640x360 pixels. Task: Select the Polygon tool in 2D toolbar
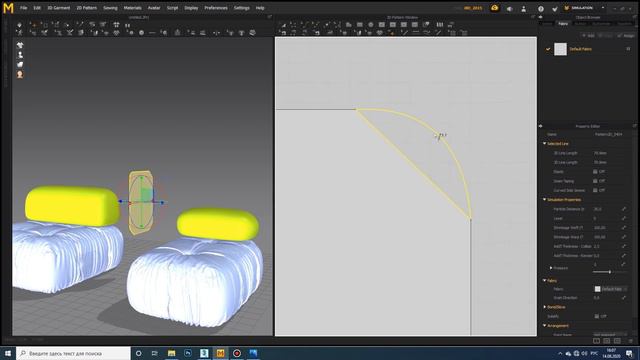349,25
